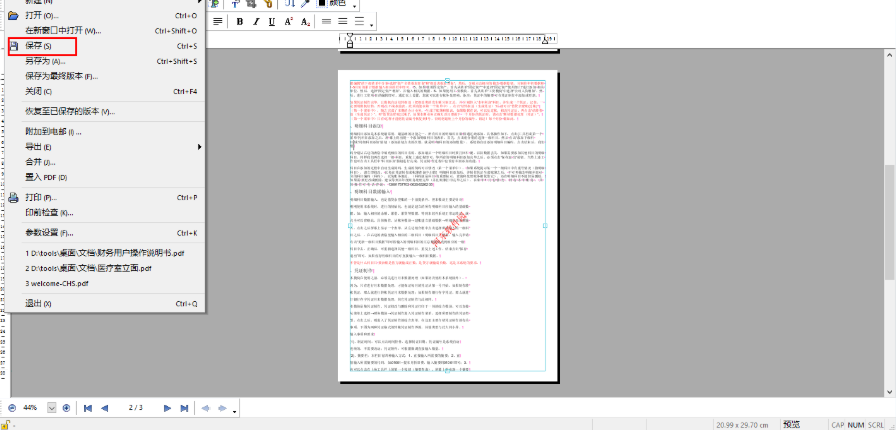Choose 退出 (X) to quit
This screenshot has width=896, height=430.
coord(105,304)
